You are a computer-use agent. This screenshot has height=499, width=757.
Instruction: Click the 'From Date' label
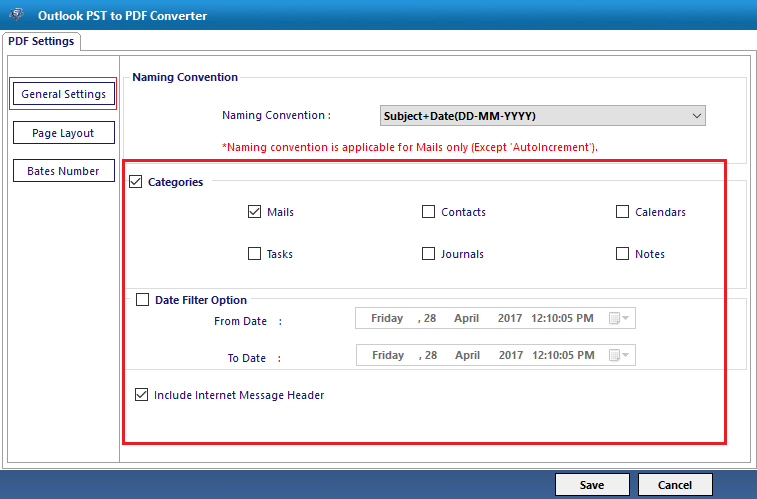pos(240,321)
